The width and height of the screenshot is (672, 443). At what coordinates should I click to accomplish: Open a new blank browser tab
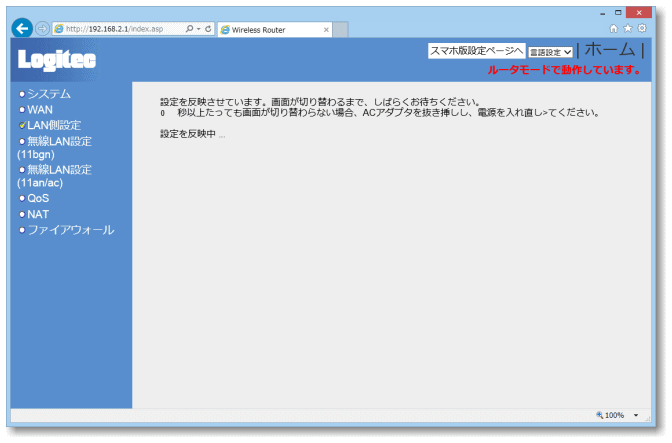point(341,30)
